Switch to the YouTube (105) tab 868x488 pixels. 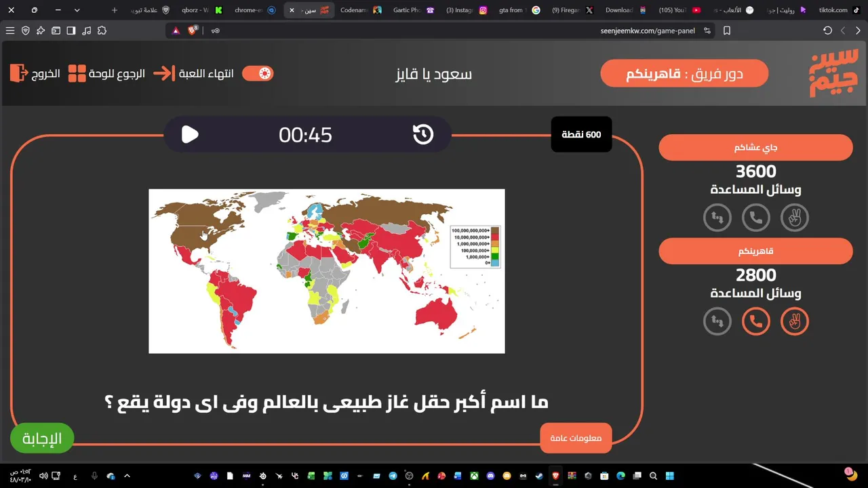point(678,10)
